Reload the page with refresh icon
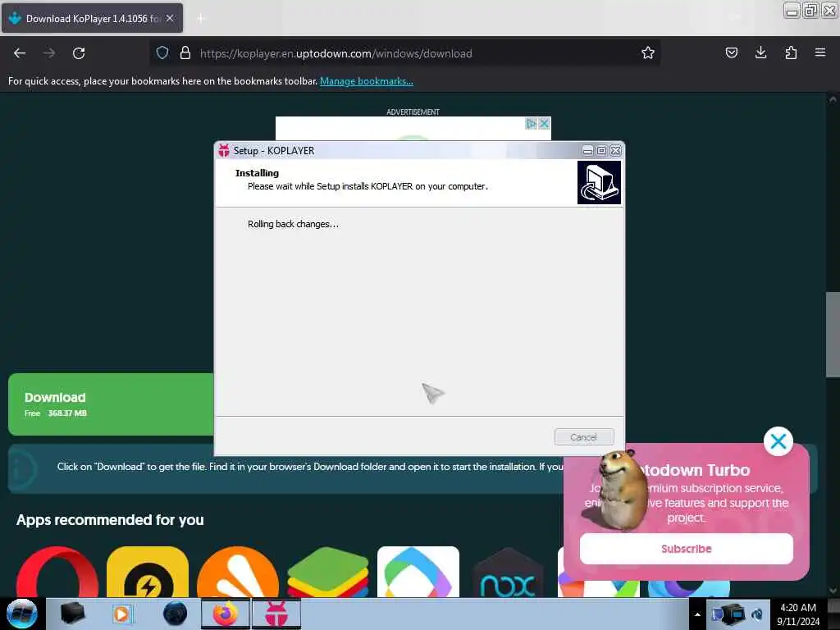 tap(79, 53)
